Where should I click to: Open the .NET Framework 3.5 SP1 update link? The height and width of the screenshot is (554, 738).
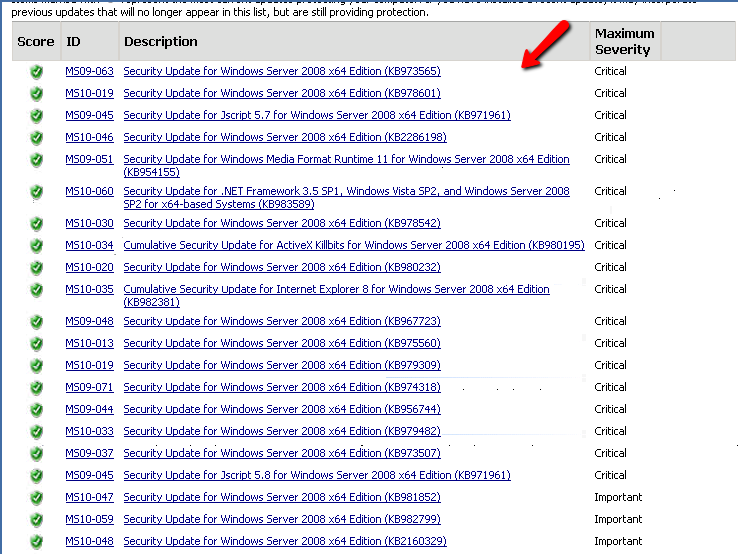346,198
